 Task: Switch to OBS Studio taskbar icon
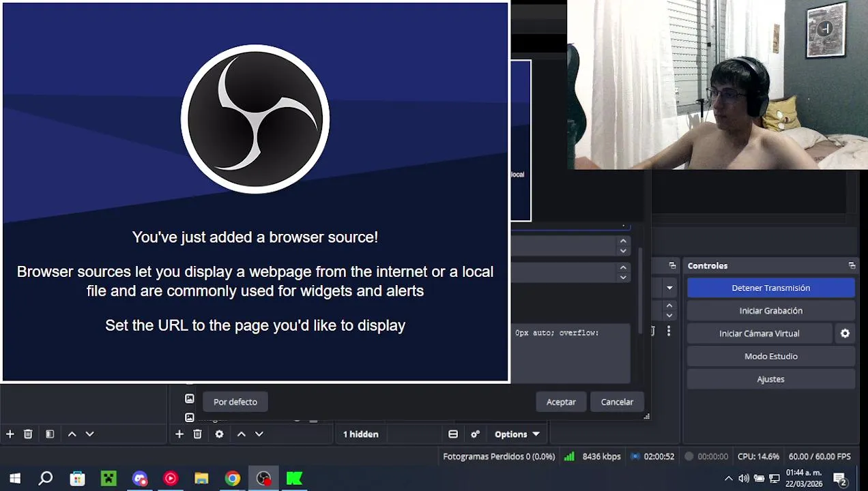[263, 479]
